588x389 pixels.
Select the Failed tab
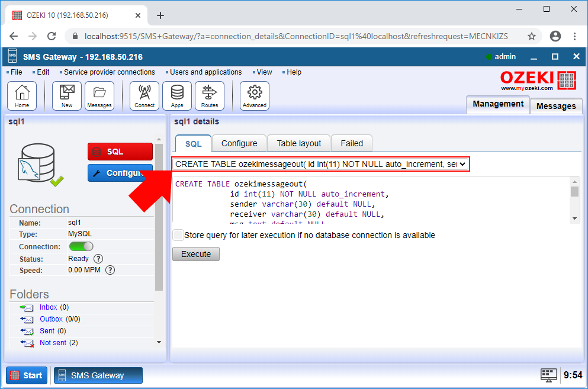[x=352, y=143]
